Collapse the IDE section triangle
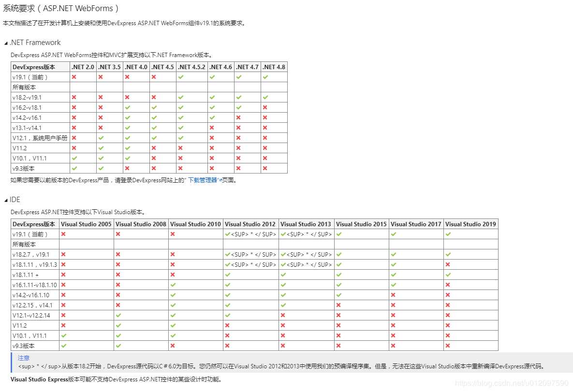573x392 pixels. 6,200
